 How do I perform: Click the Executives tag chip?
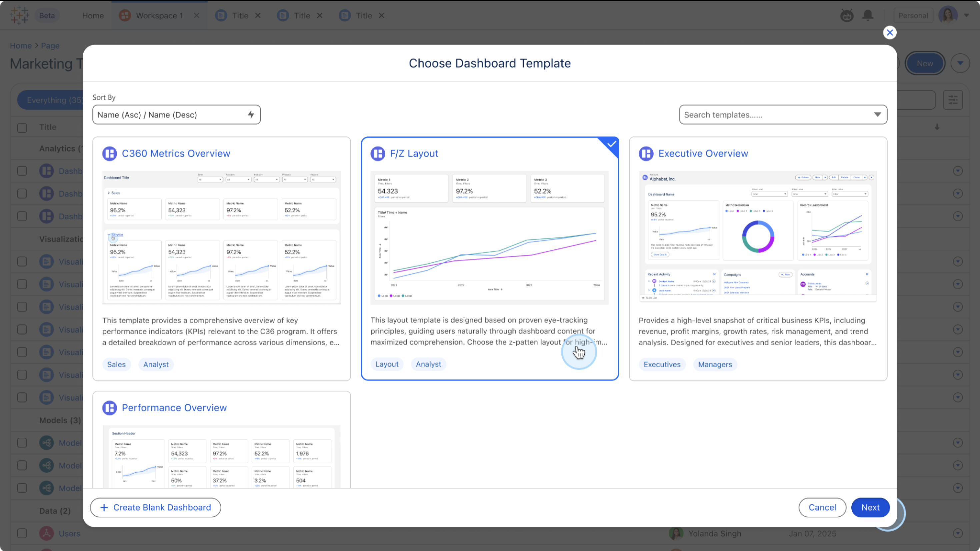tap(662, 364)
